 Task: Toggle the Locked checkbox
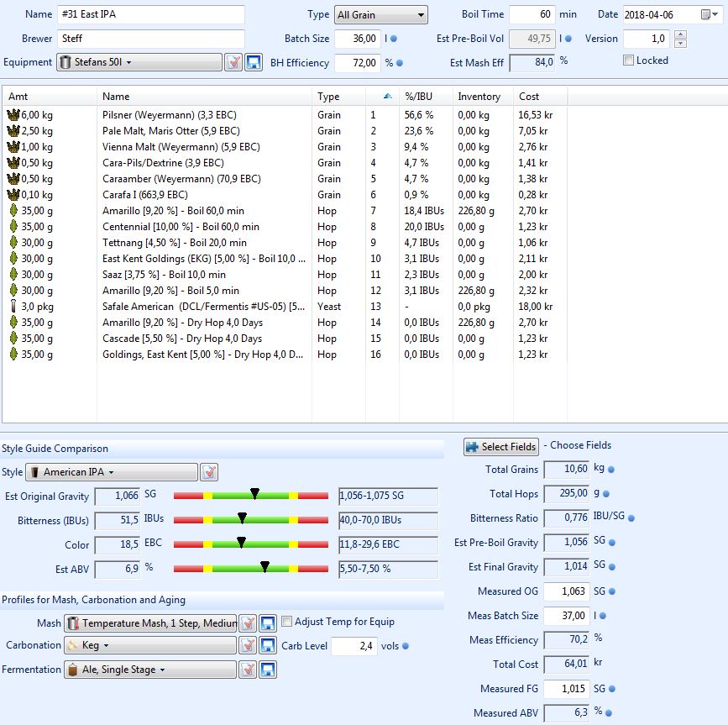628,60
